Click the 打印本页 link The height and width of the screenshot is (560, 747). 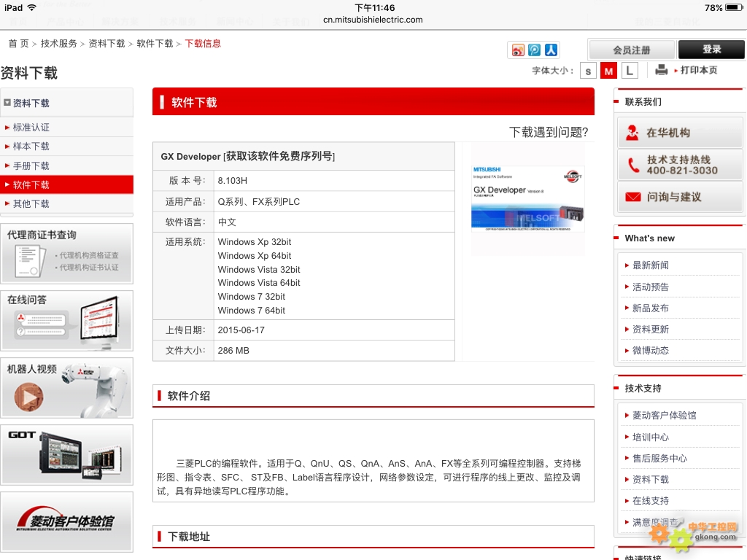pyautogui.click(x=698, y=70)
